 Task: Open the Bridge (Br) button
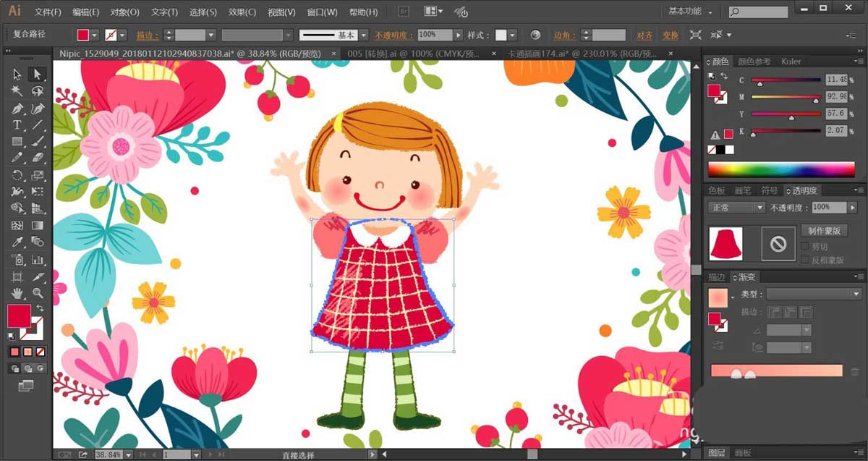coord(404,12)
